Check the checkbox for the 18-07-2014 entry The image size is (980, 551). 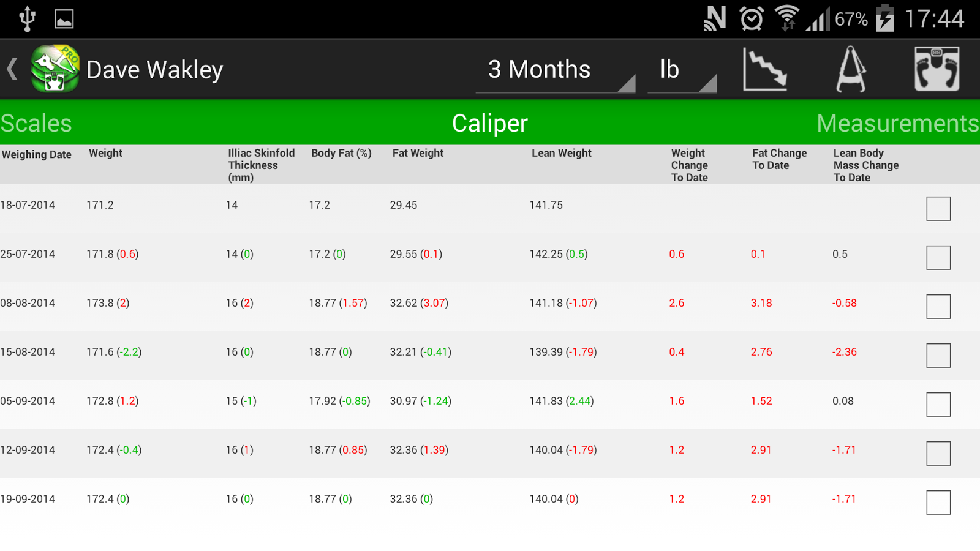point(938,208)
